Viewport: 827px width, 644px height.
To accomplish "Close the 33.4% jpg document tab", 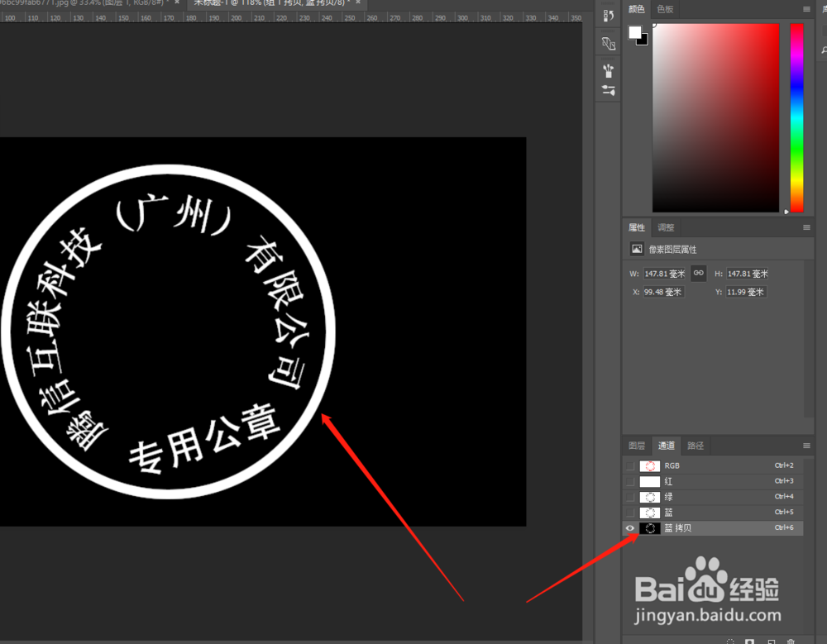I will click(x=177, y=2).
